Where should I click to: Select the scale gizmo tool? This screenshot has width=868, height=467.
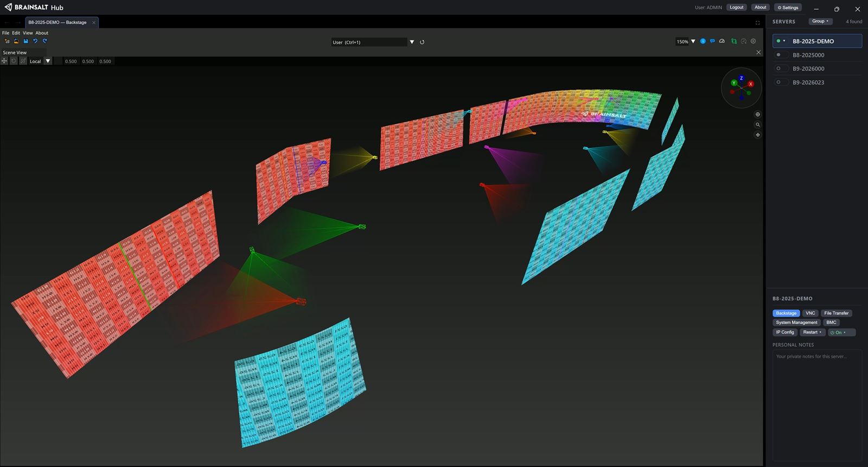click(23, 61)
